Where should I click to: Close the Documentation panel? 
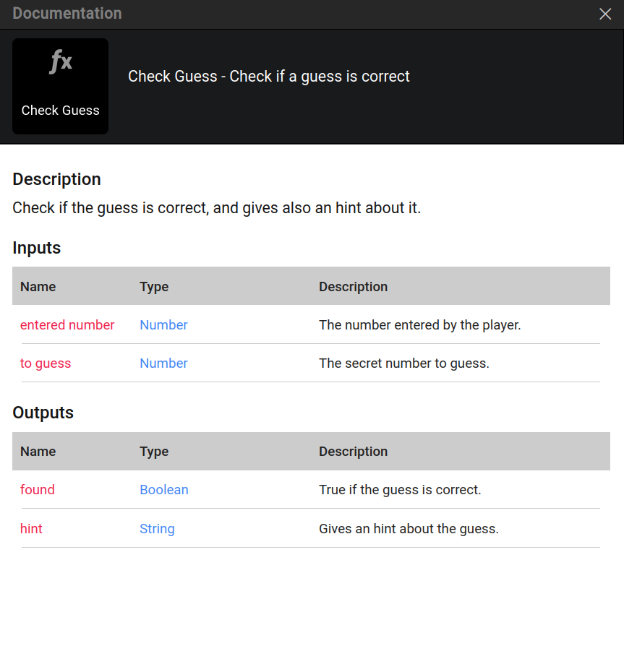(605, 14)
